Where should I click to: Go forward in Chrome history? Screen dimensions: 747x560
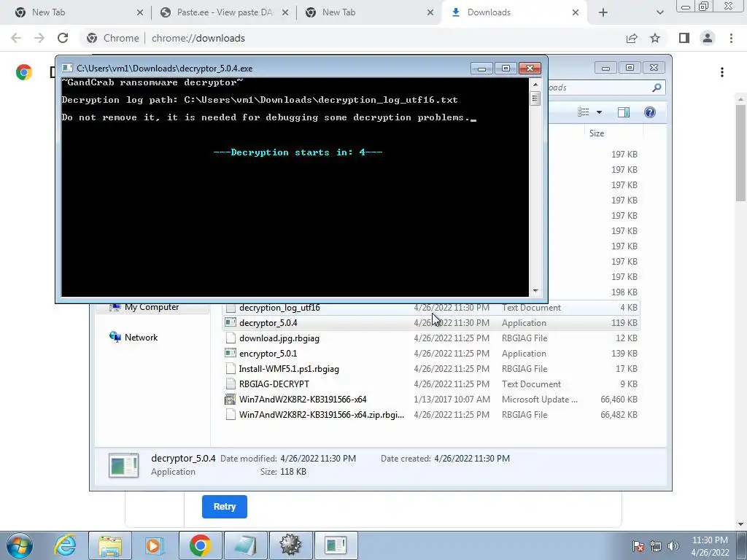tap(39, 38)
